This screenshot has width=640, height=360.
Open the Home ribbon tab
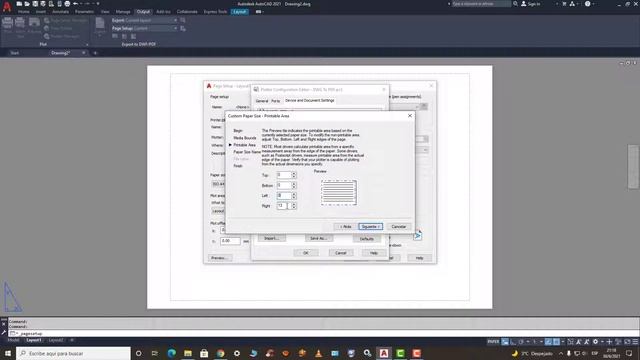click(x=24, y=12)
